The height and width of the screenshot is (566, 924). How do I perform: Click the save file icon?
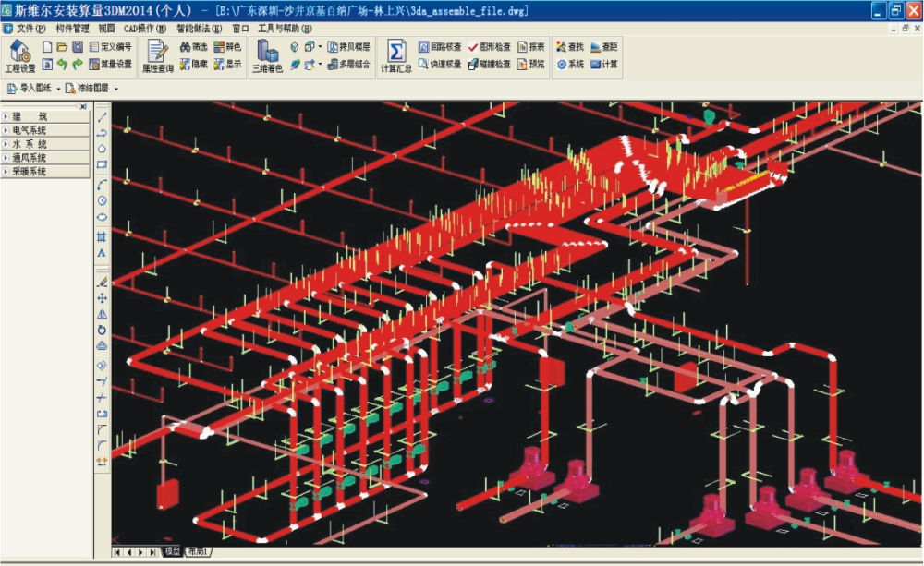(78, 47)
